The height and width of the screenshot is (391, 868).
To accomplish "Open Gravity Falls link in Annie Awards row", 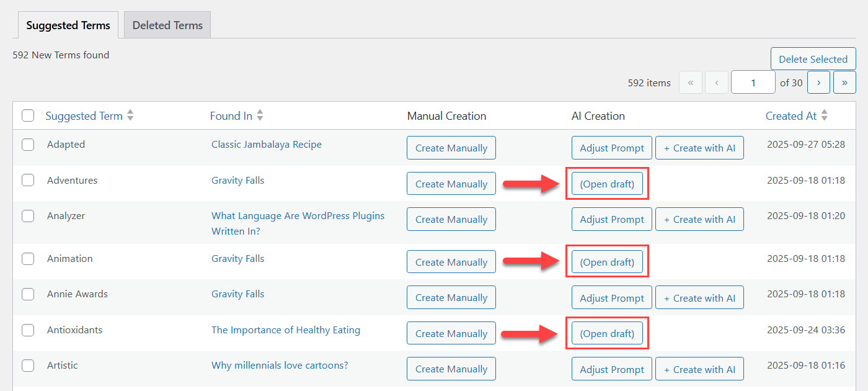I will 237,294.
